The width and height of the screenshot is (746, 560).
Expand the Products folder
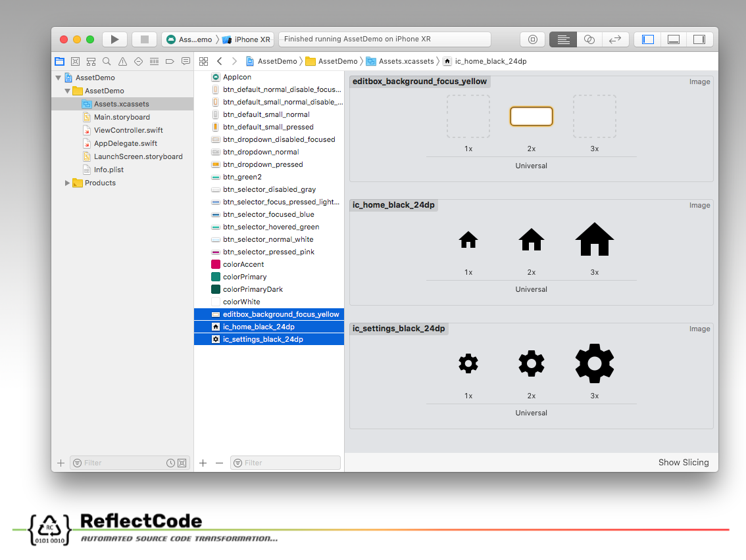click(x=68, y=183)
